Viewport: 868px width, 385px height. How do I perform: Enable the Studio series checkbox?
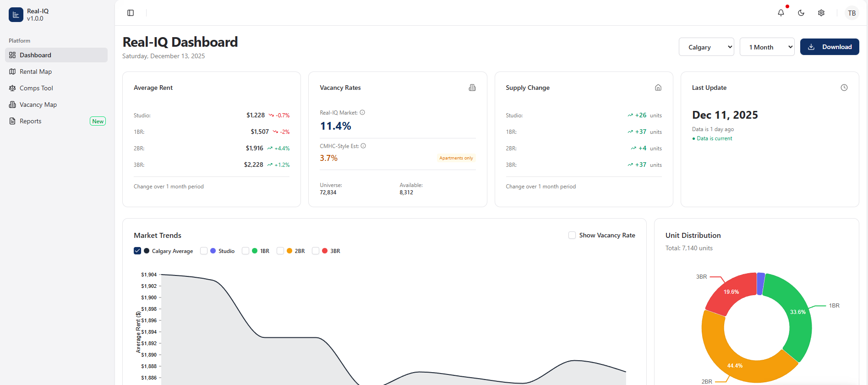coord(204,251)
